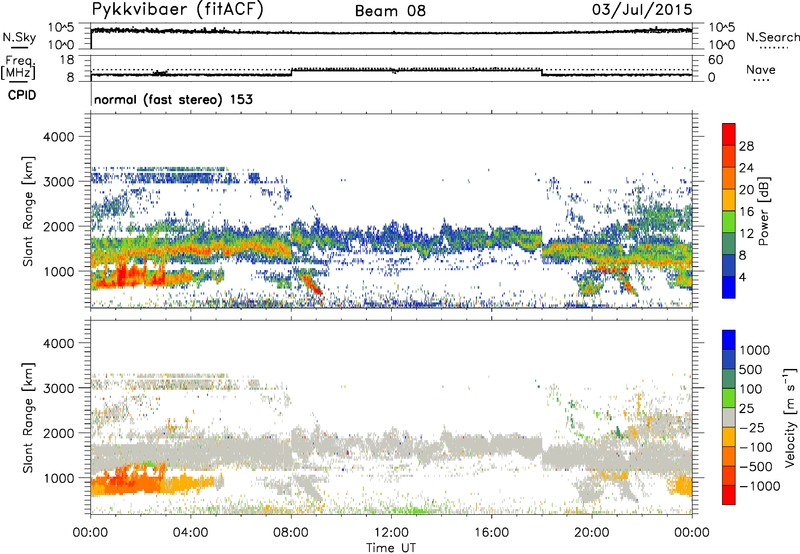The width and height of the screenshot is (800, 554).
Task: Click the Pykkvibaer (fitACF) title
Action: [177, 10]
